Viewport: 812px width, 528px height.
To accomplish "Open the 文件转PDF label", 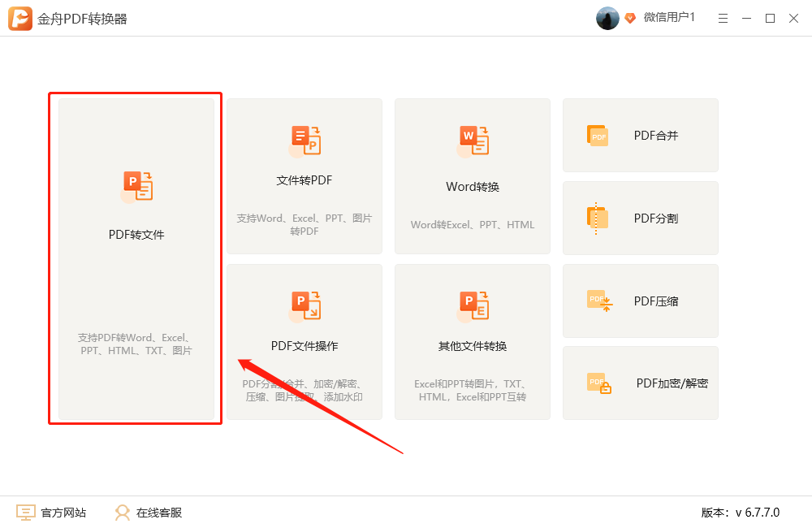I will click(x=304, y=180).
